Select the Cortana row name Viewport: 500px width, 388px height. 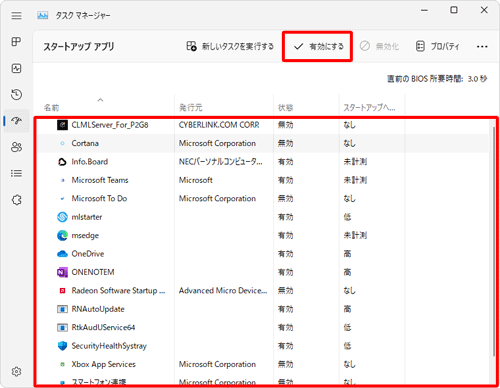click(x=85, y=143)
